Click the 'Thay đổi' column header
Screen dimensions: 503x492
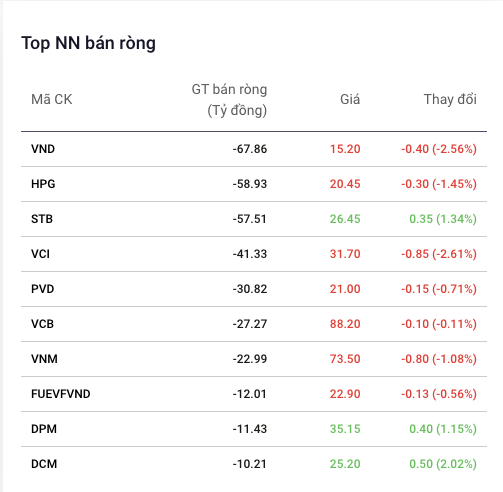point(450,99)
